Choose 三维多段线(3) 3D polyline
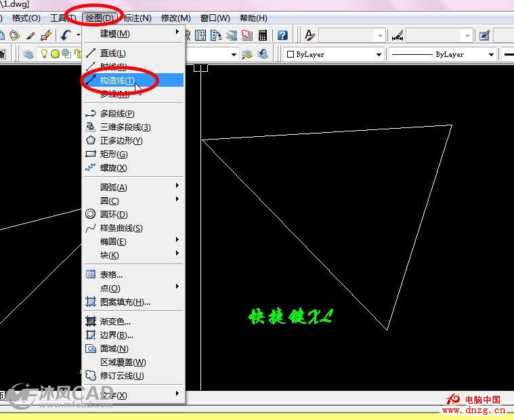This screenshot has height=420, width=514. tap(133, 127)
